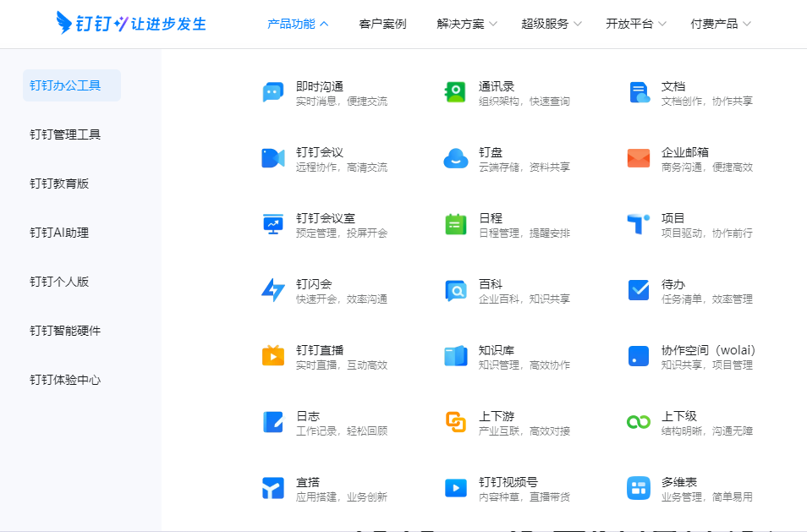The height and width of the screenshot is (532, 807).
Task: Click the 企业邮箱 title link
Action: point(685,152)
